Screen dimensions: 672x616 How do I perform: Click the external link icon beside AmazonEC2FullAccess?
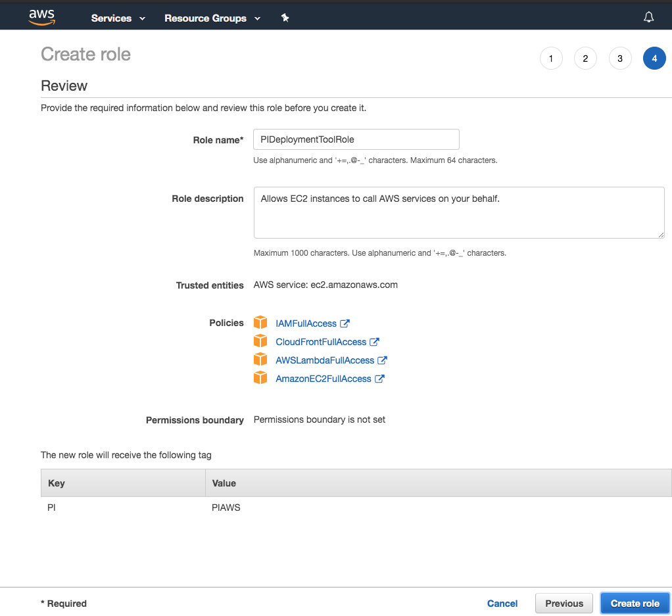pos(379,379)
